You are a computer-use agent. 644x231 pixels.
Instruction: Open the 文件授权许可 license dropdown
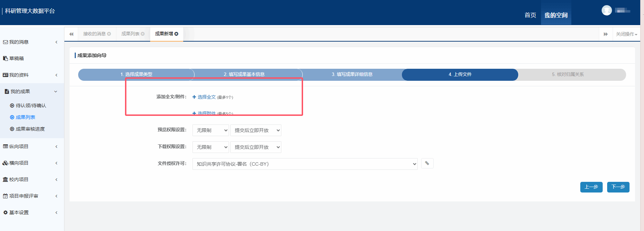click(305, 164)
